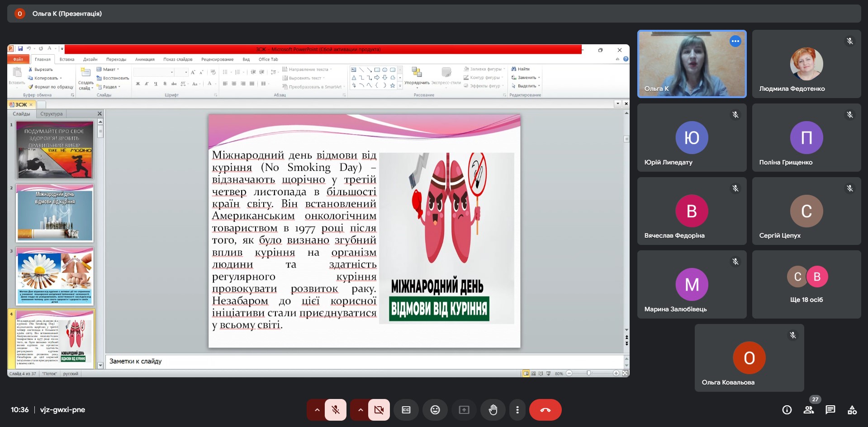Unmute the microphone
Image resolution: width=868 pixels, height=427 pixels.
pos(335,410)
